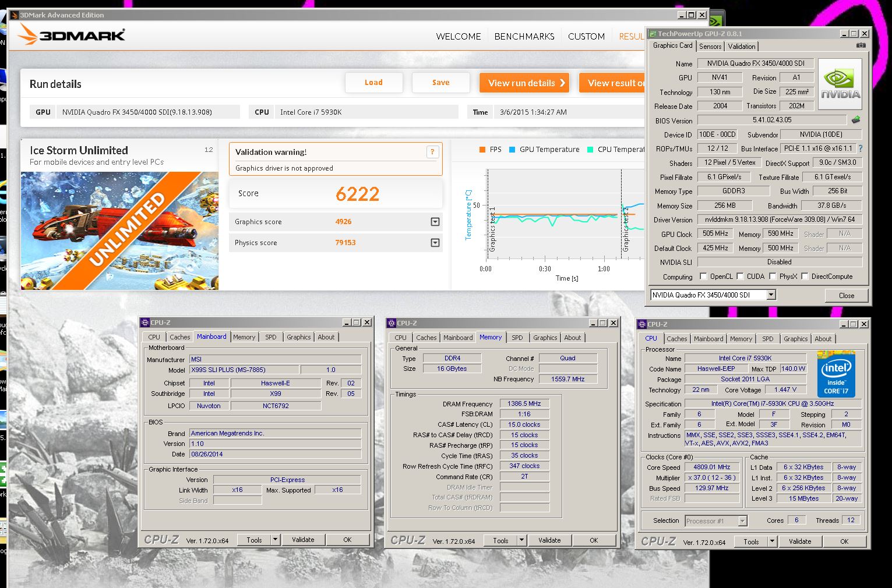Click Close button in GPU-Z
Screen dimensions: 892x588
tap(847, 296)
